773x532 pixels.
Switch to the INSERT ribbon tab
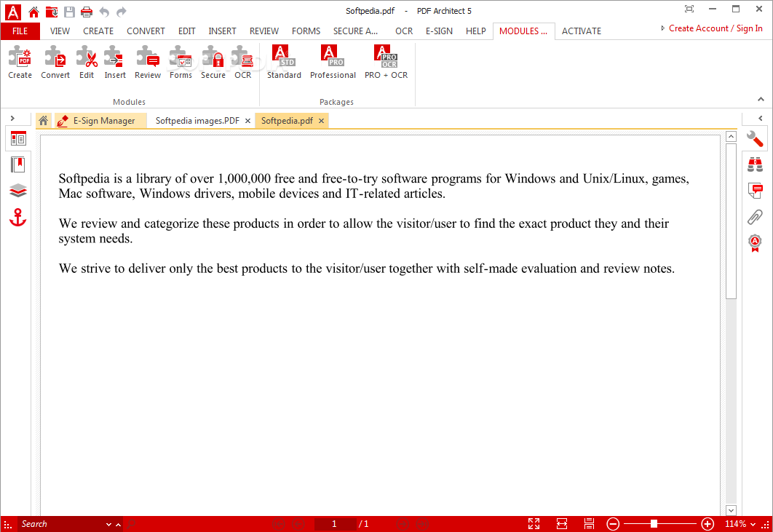pyautogui.click(x=222, y=31)
